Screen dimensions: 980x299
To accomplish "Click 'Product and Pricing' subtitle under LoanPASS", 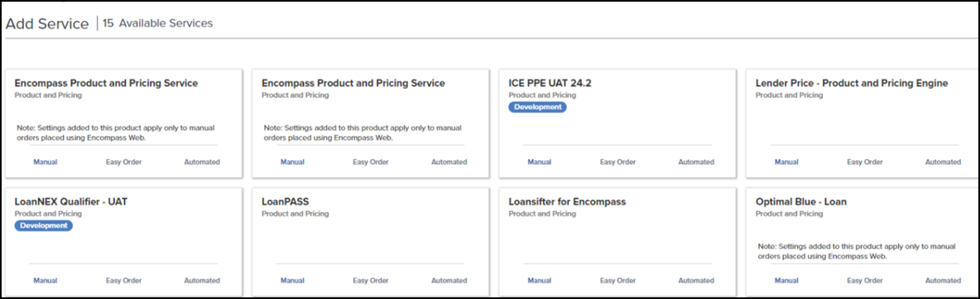I will coord(295,214).
